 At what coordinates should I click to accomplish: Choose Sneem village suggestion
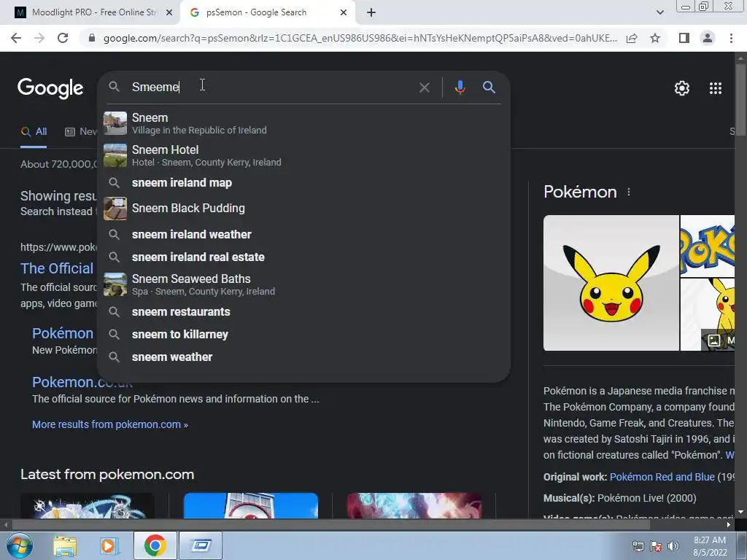303,123
